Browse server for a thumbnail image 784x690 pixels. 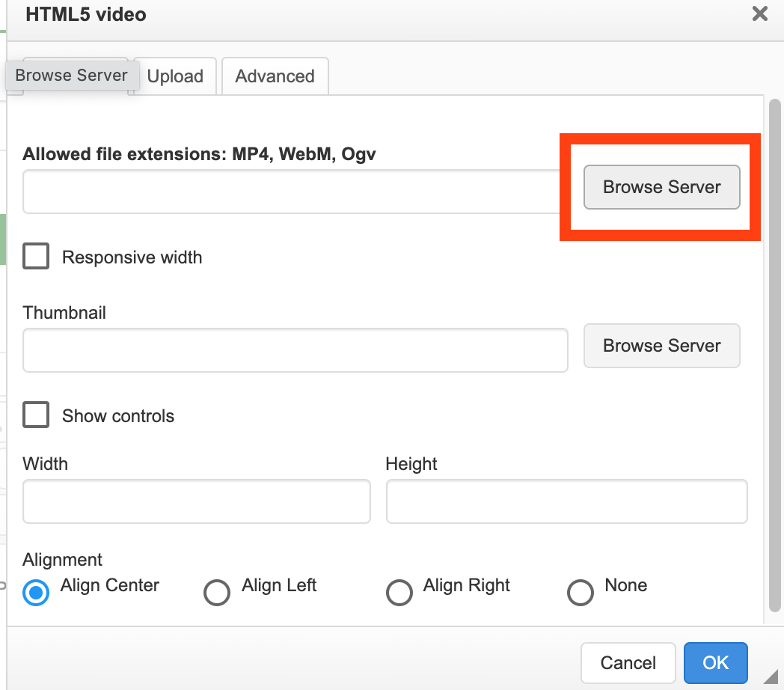[x=661, y=346]
